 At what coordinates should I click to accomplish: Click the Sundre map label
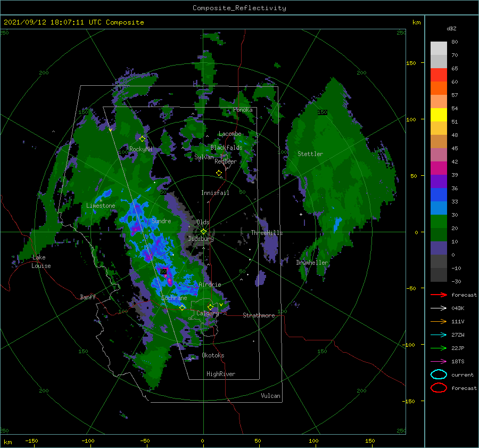coord(161,221)
